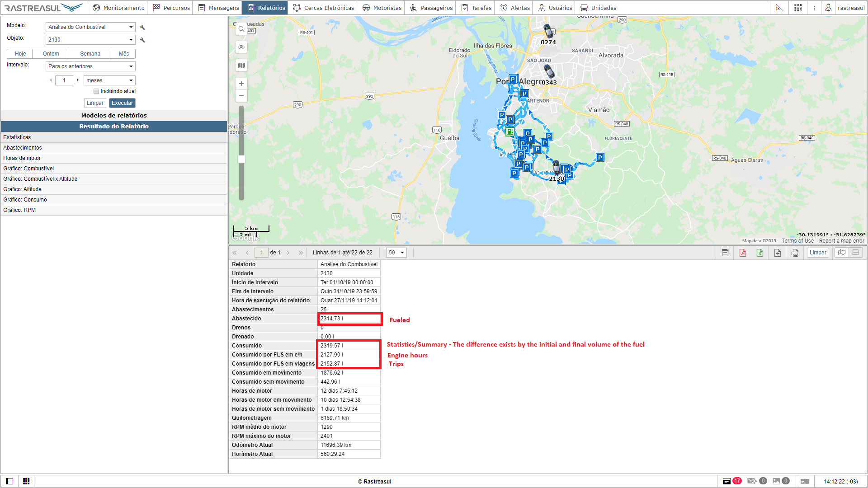Click the Executar button
This screenshot has width=868, height=488.
click(x=122, y=103)
